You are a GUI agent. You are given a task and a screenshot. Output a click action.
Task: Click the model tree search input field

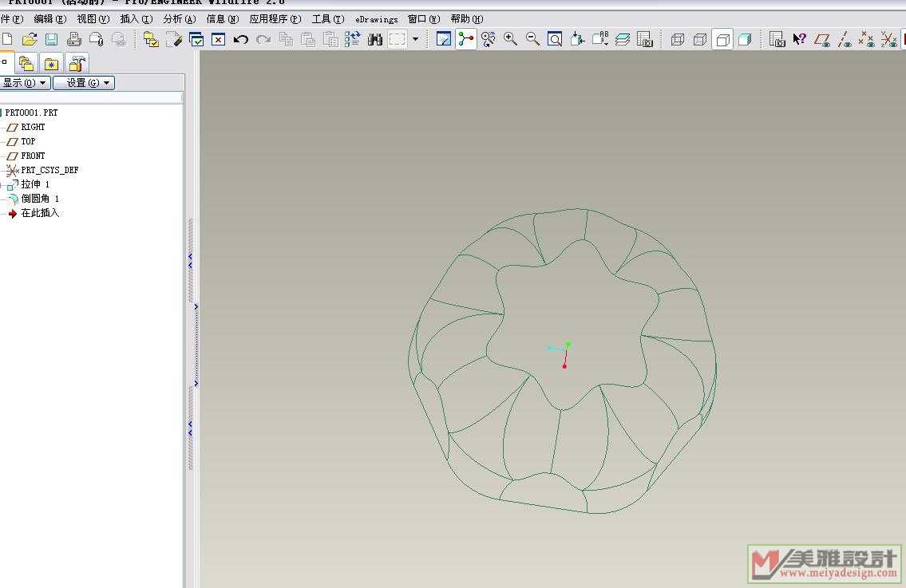click(x=91, y=97)
